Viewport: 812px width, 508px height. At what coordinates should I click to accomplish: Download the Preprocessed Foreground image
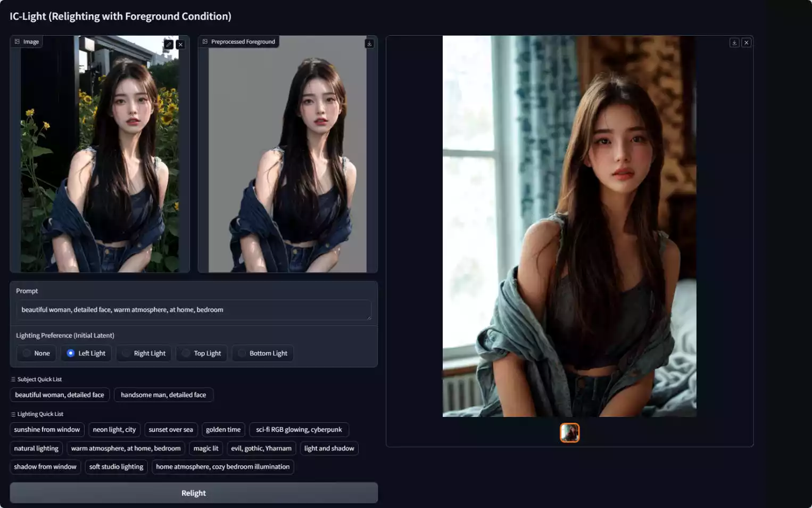tap(369, 44)
